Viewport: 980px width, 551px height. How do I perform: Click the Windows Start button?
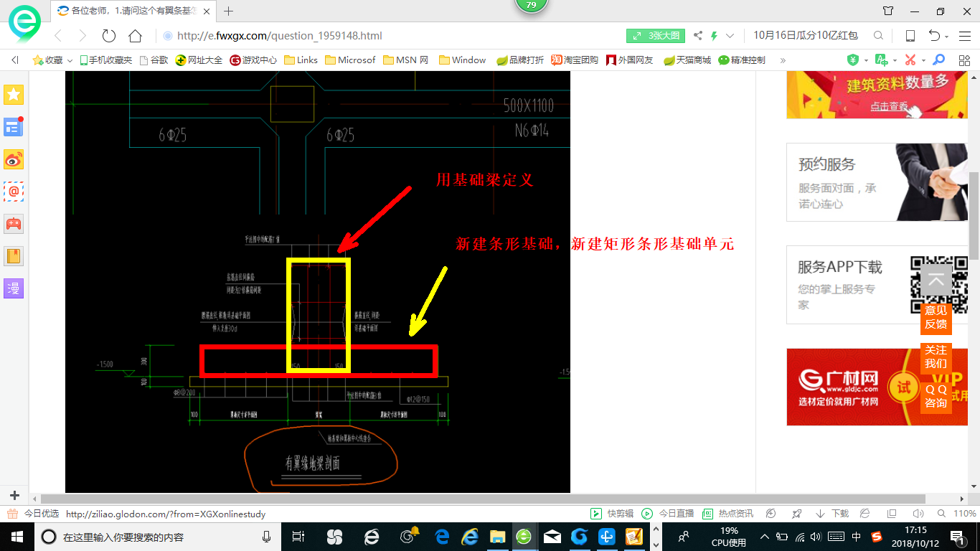16,536
